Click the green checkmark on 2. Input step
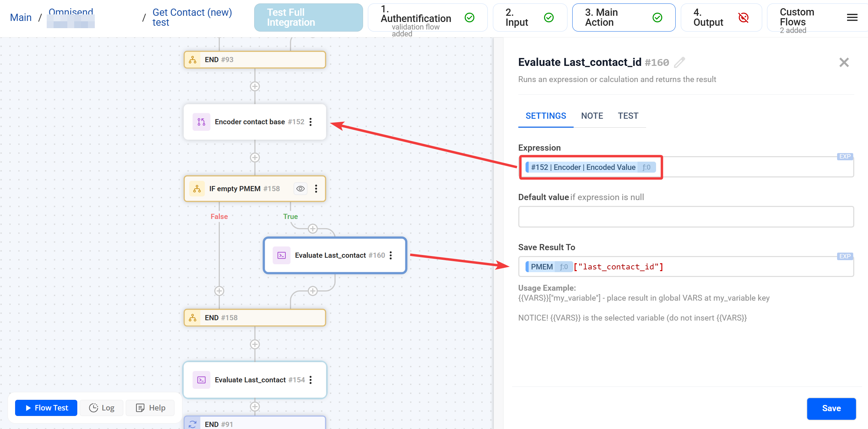 549,17
